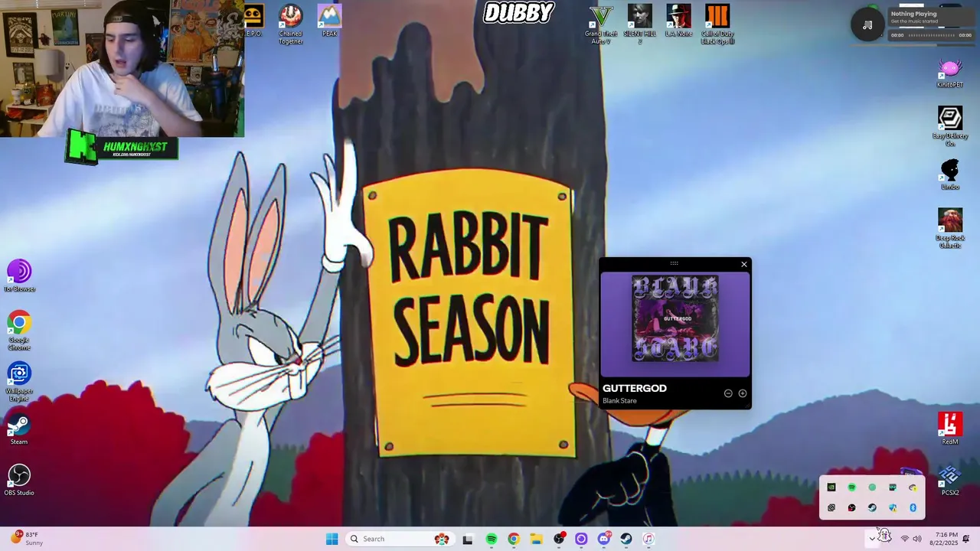Launch Easy Delivery Co. shortcut
980x551 pixels.
coord(950,126)
